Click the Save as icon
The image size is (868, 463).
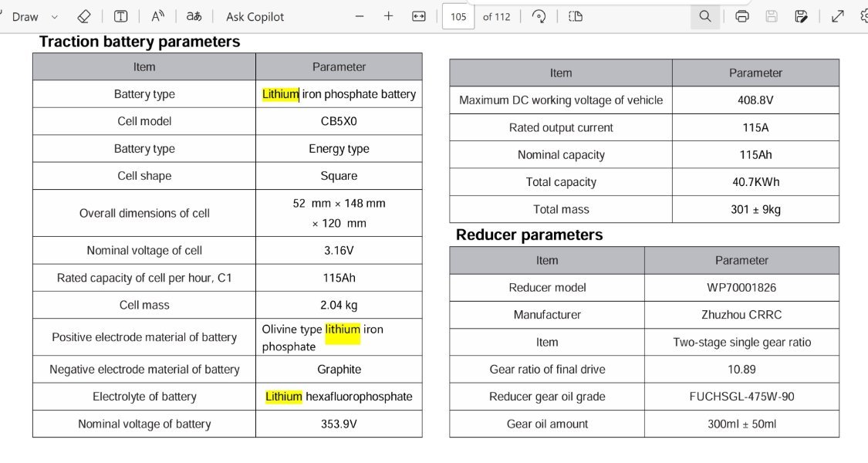[801, 17]
